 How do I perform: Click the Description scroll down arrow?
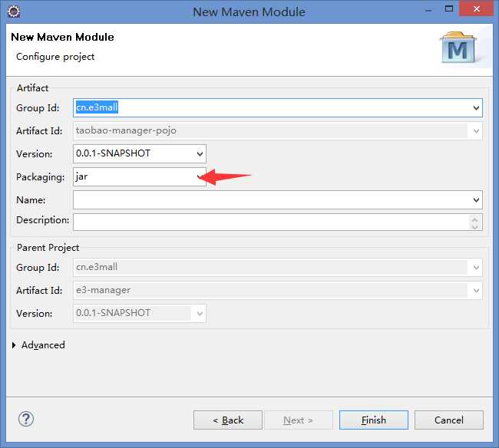474,226
